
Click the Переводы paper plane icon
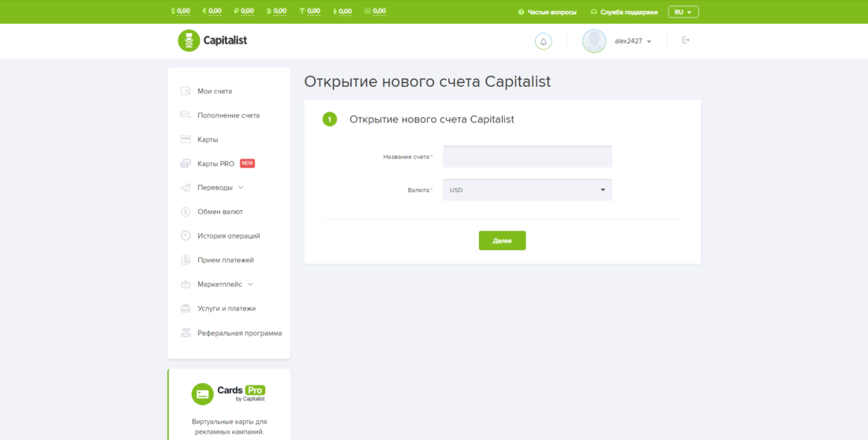(x=185, y=188)
